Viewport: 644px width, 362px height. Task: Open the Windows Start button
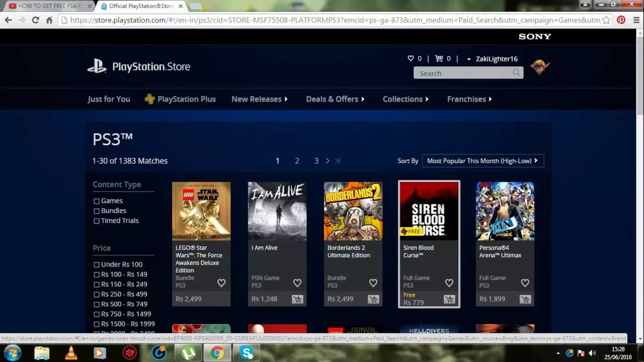click(x=13, y=353)
